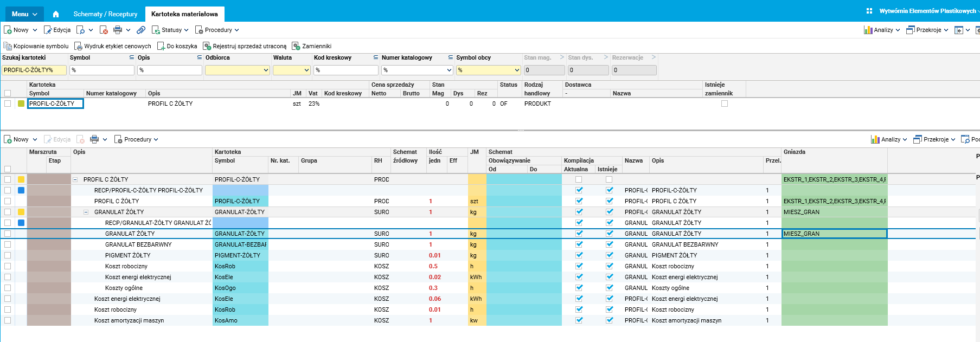Toggle the Istnieje zamiennik checkbox

point(725,104)
